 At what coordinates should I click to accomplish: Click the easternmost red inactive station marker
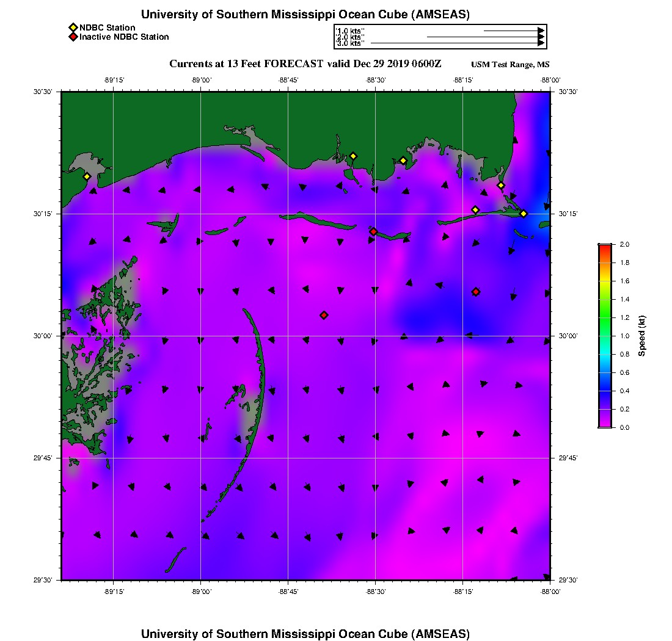point(476,292)
